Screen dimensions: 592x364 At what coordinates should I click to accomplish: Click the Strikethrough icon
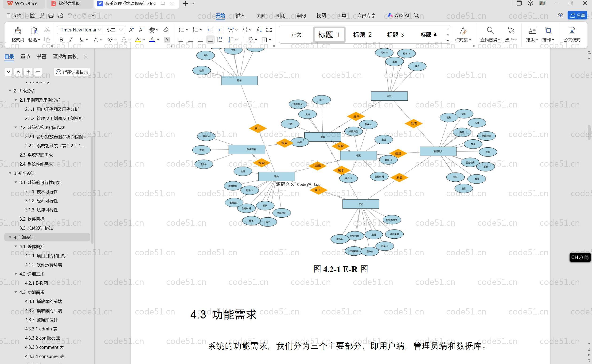(96, 39)
